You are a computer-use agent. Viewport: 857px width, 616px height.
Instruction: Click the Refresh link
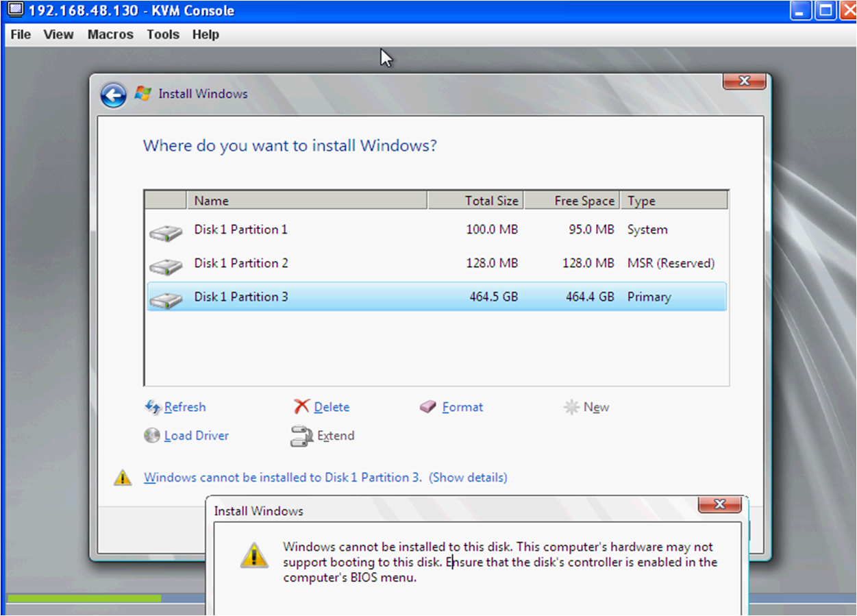pyautogui.click(x=185, y=407)
